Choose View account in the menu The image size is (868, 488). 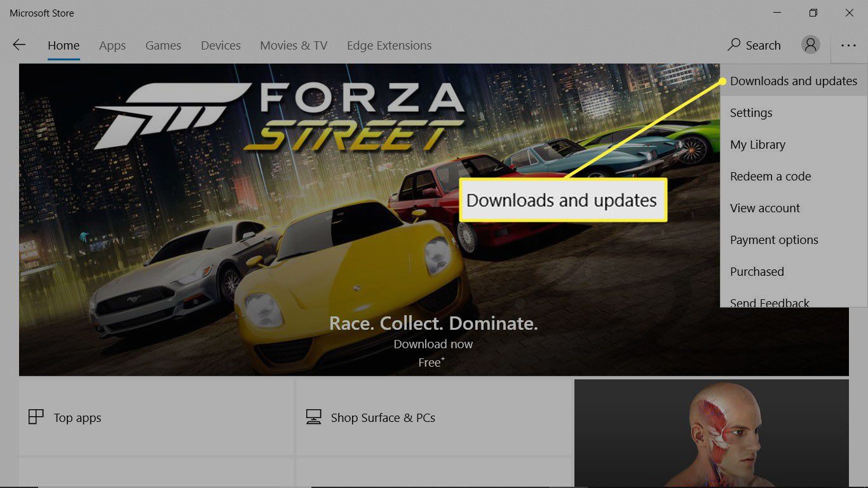[794, 208]
